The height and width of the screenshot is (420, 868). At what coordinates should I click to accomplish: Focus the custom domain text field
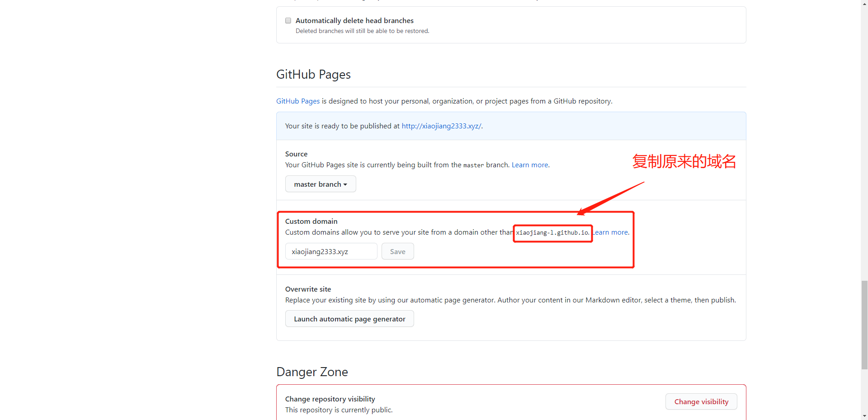331,252
